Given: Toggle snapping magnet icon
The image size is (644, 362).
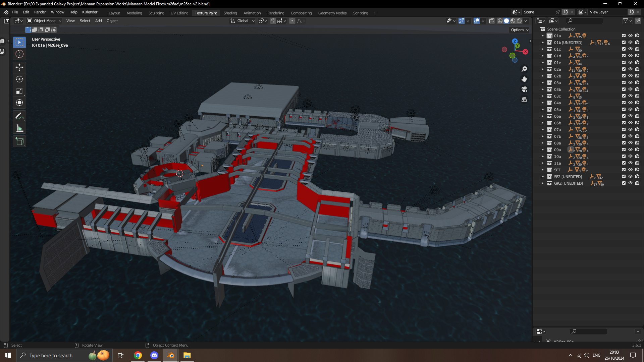Looking at the screenshot, I should click(x=273, y=21).
